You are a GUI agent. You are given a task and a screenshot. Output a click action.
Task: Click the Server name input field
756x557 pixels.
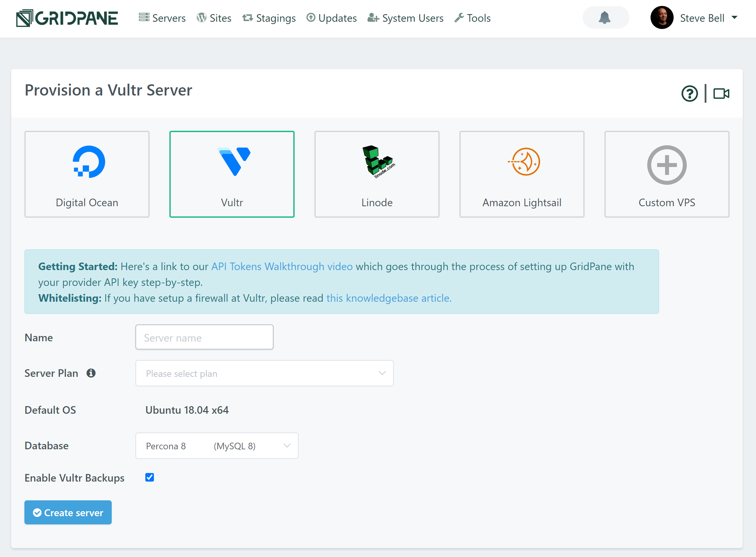tap(204, 337)
